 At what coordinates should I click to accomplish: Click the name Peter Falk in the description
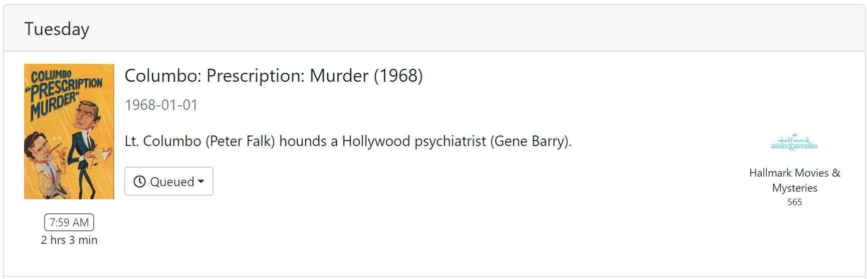pos(241,142)
